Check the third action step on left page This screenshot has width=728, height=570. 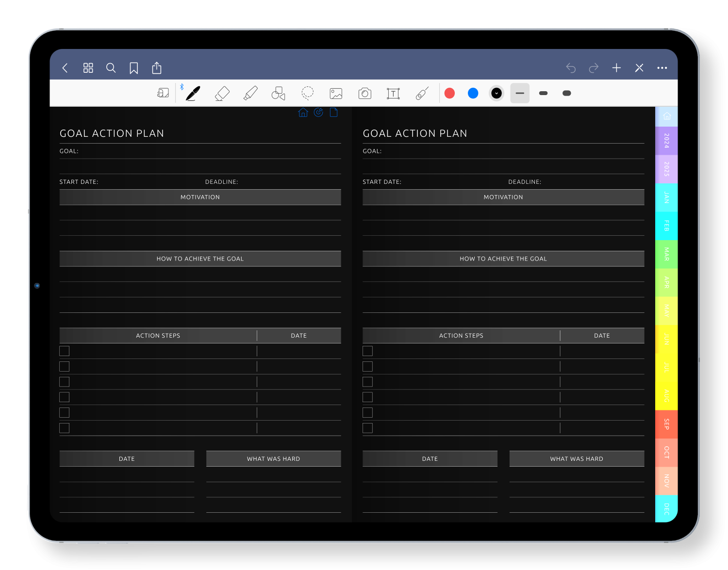click(65, 382)
